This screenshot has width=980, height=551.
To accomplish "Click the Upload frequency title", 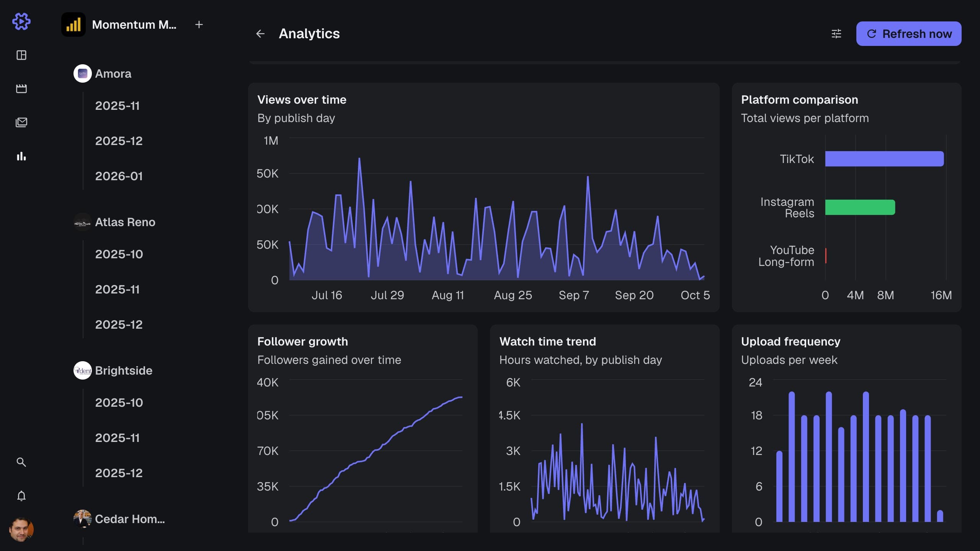I will pos(791,341).
